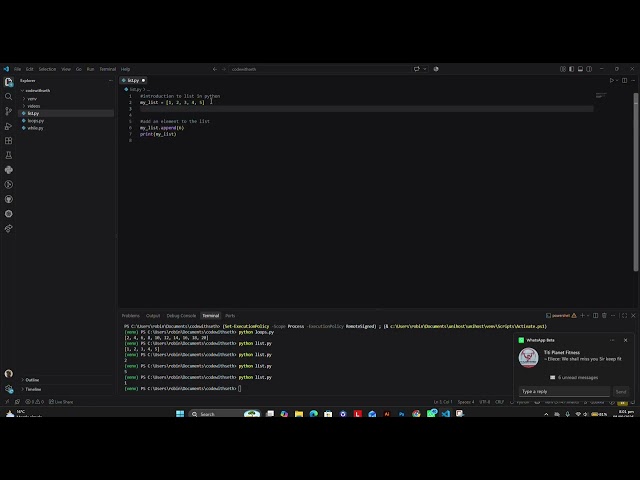This screenshot has height=480, width=640.
Task: Open the Run menu
Action: point(90,69)
